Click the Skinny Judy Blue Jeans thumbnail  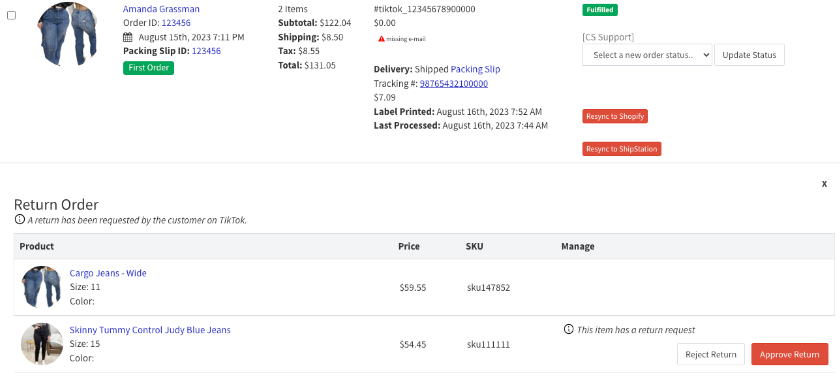tap(42, 344)
